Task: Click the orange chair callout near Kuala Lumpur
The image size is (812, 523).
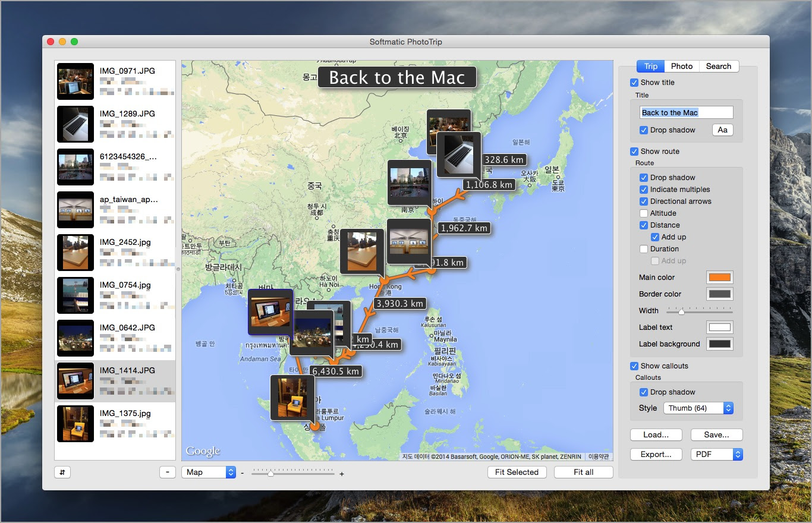Action: click(x=292, y=397)
